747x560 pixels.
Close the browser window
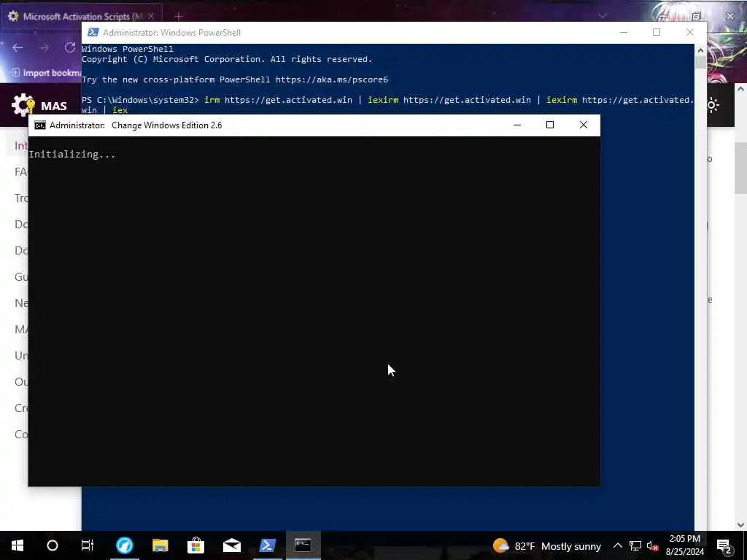729,16
